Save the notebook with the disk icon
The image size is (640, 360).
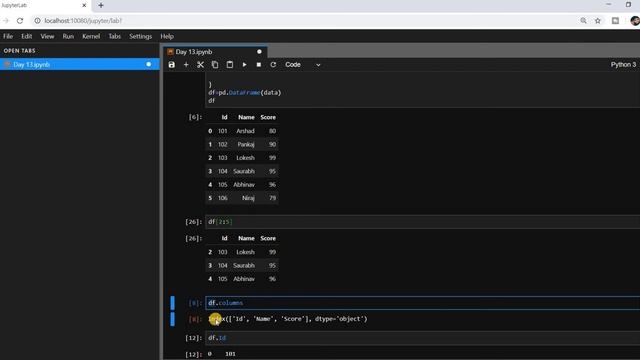(172, 64)
